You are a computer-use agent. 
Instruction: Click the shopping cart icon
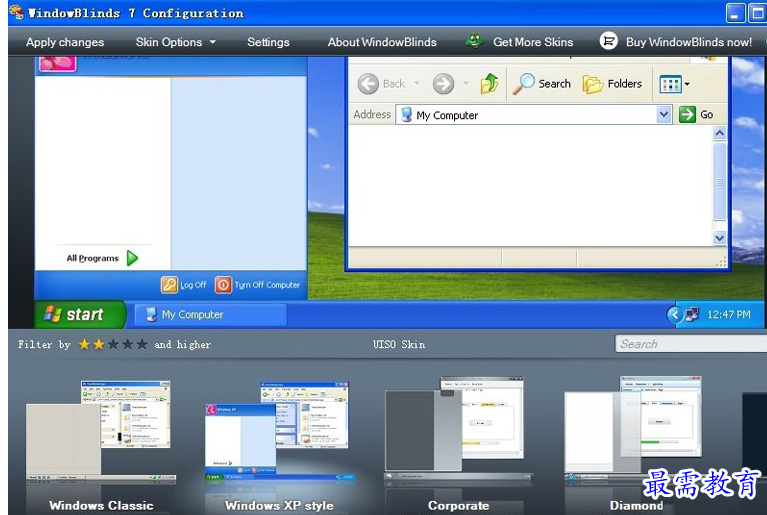(x=609, y=41)
